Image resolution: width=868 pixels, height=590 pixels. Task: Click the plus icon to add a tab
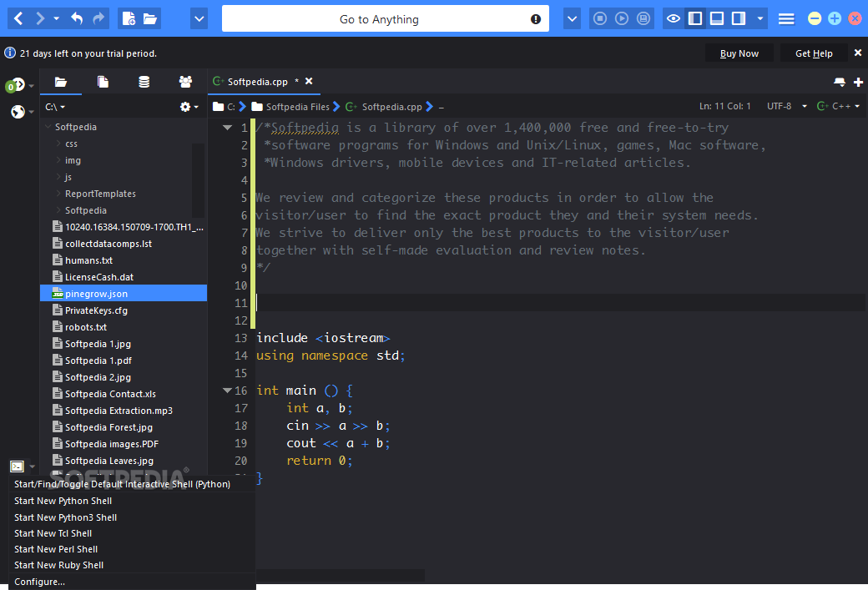858,82
